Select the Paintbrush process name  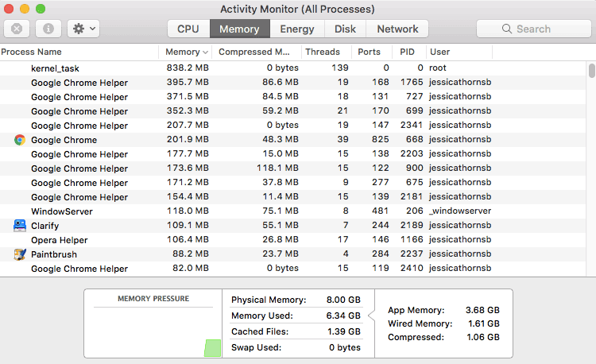click(x=54, y=254)
